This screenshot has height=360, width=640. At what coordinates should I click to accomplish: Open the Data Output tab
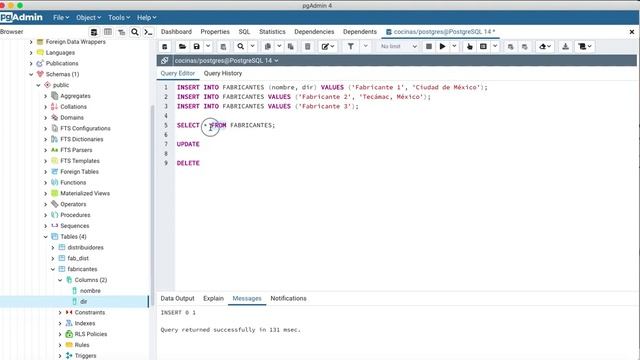[177, 298]
